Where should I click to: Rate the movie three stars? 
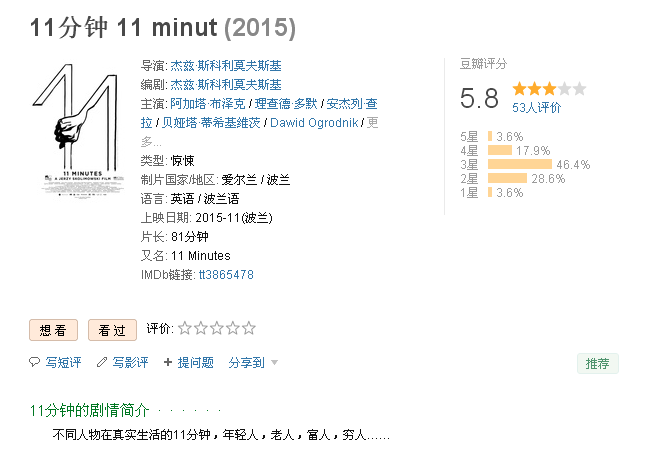[x=217, y=328]
